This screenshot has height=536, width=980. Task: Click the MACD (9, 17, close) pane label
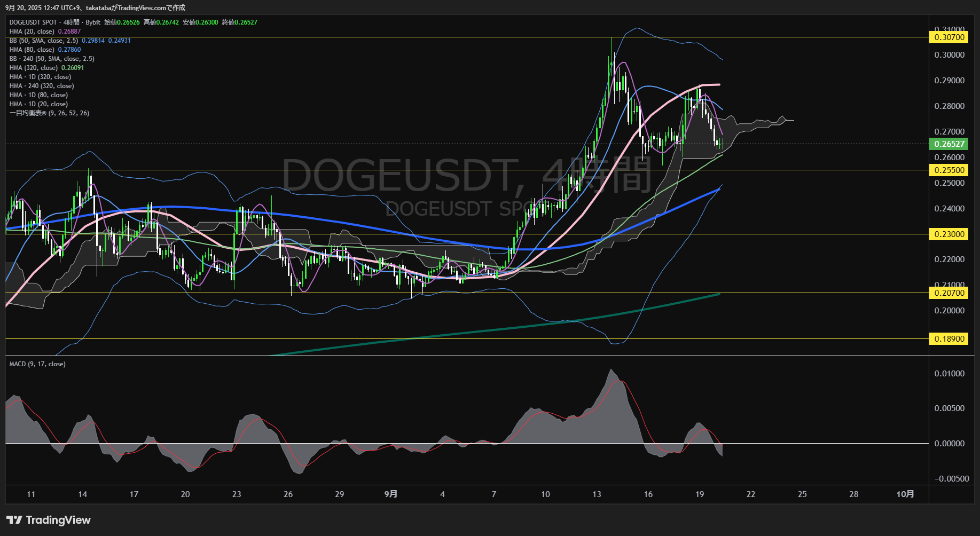coord(37,364)
